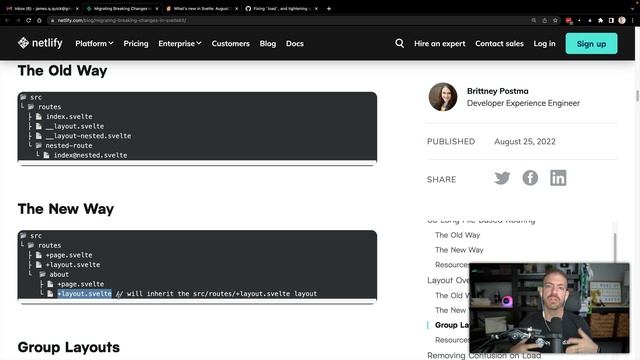Click the New Way code block horizontal scrollbar
This screenshot has width=640, height=360.
[x=197, y=302]
